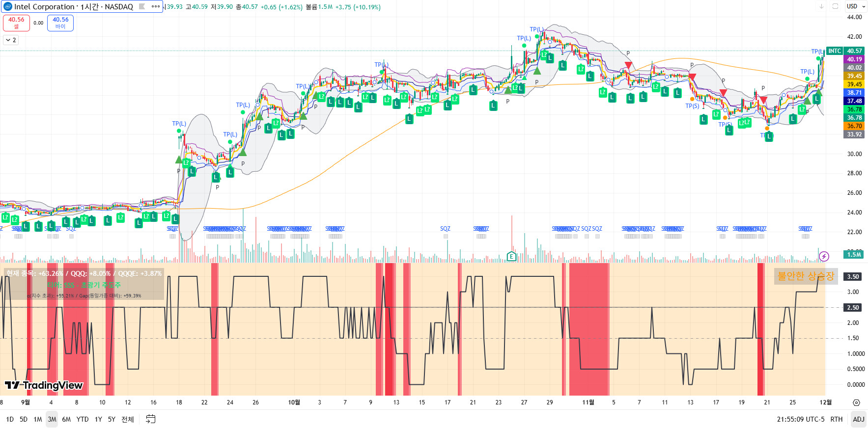Select the 1M date range
Viewport: 868px width, 428px height.
point(38,419)
